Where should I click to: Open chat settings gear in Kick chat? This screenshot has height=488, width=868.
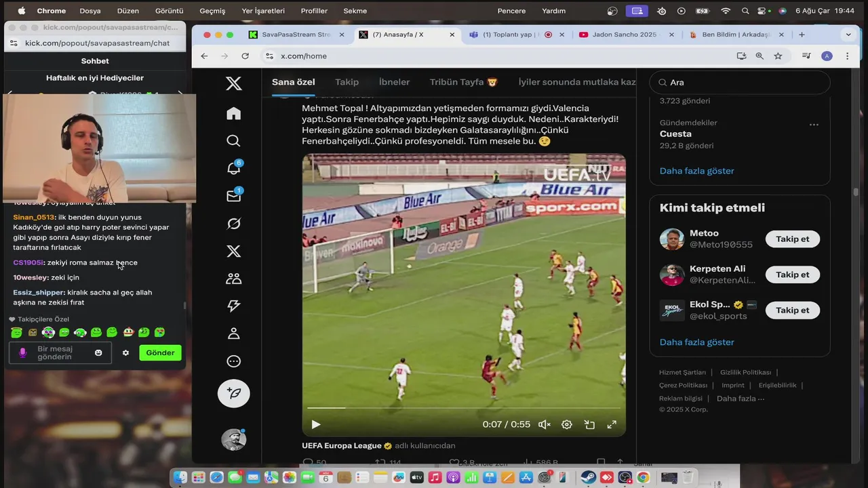point(125,352)
